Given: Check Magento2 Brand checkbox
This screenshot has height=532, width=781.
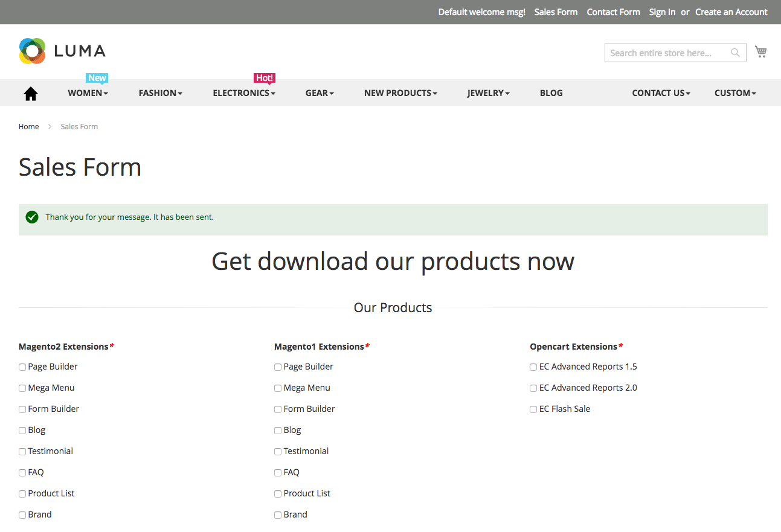Looking at the screenshot, I should (22, 515).
